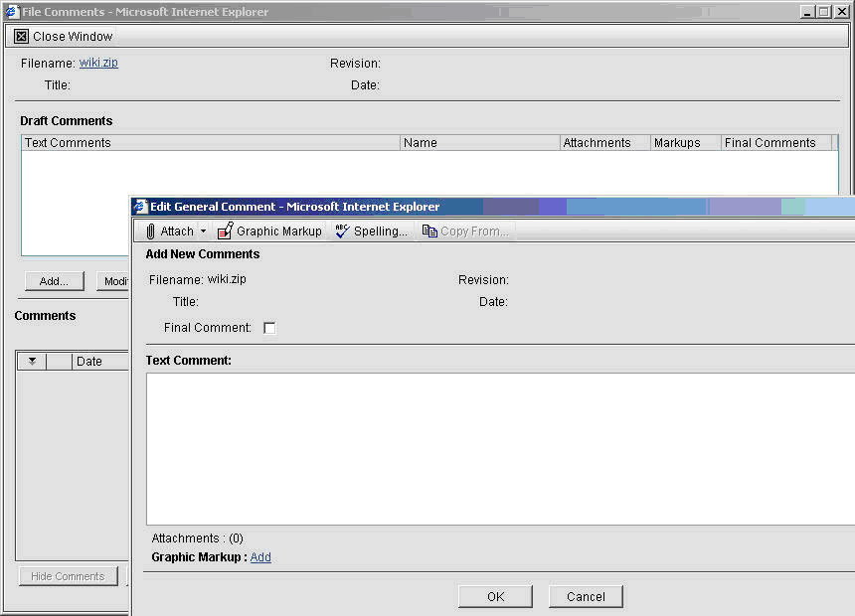
Task: Confirm with the OK button
Action: coord(495,596)
